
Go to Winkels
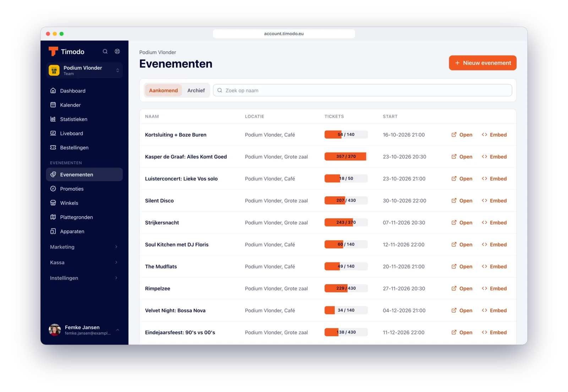pyautogui.click(x=84, y=203)
